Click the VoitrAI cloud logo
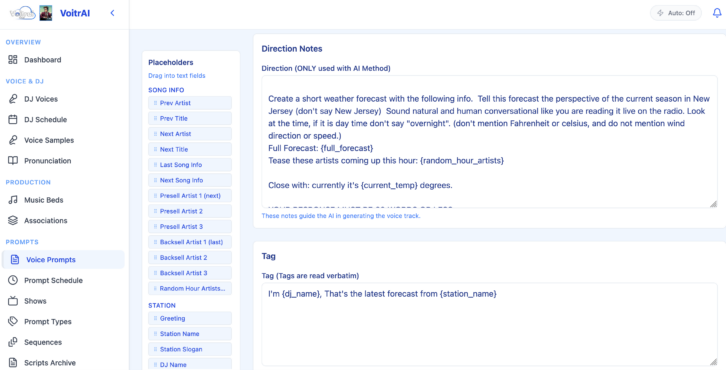Image resolution: width=726 pixels, height=370 pixels. [x=22, y=13]
